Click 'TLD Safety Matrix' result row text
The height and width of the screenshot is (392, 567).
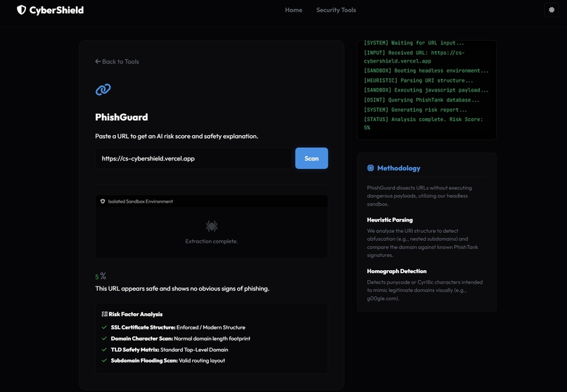170,350
